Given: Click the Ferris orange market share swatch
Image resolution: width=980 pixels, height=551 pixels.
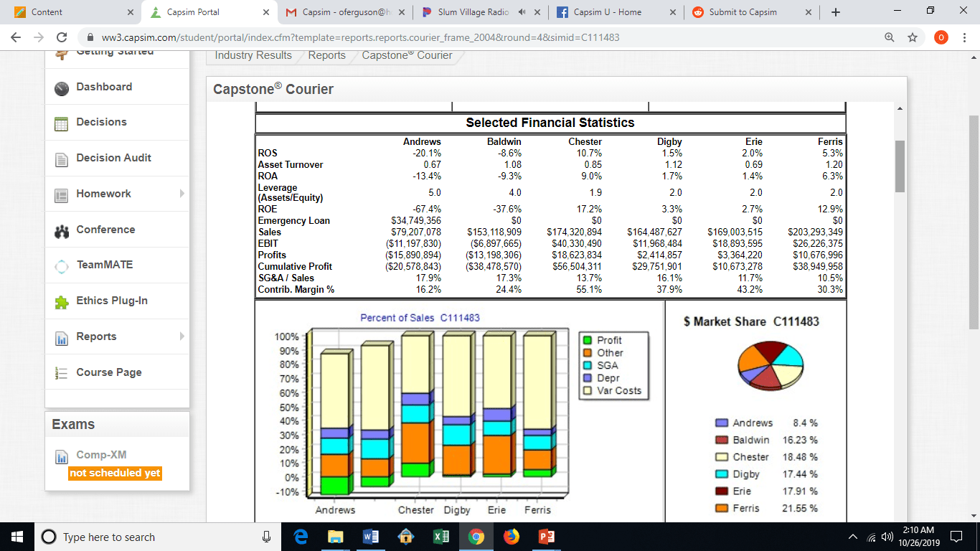Looking at the screenshot, I should [x=722, y=509].
